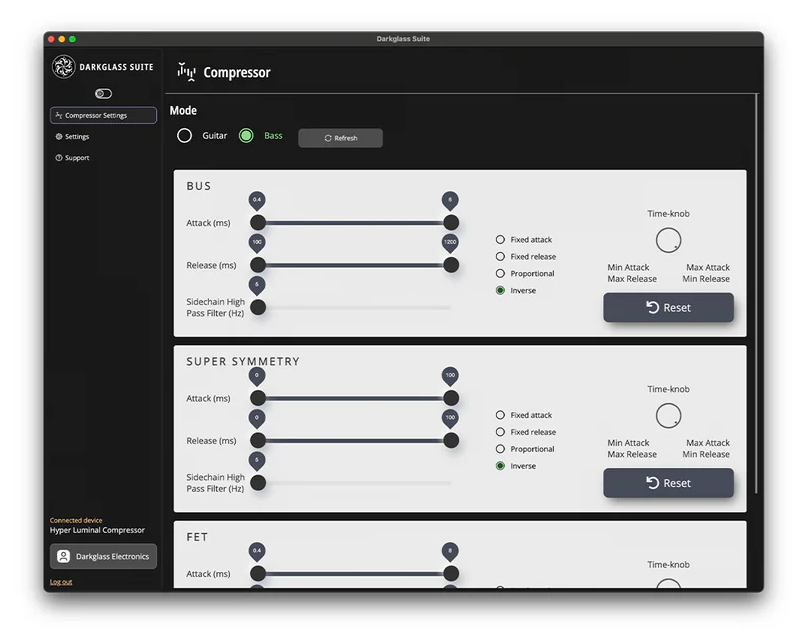Click the BUS Attack minimum slider handle
The image size is (806, 643).
[x=258, y=223]
